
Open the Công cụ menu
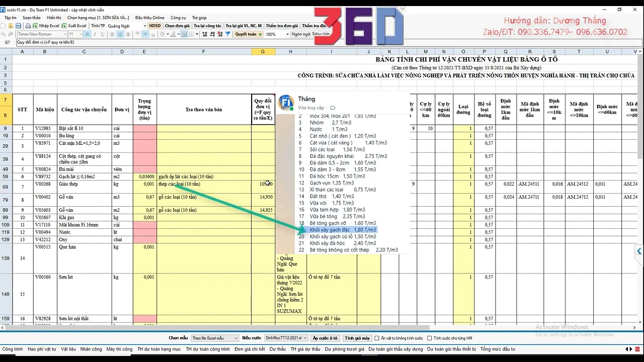[178, 18]
